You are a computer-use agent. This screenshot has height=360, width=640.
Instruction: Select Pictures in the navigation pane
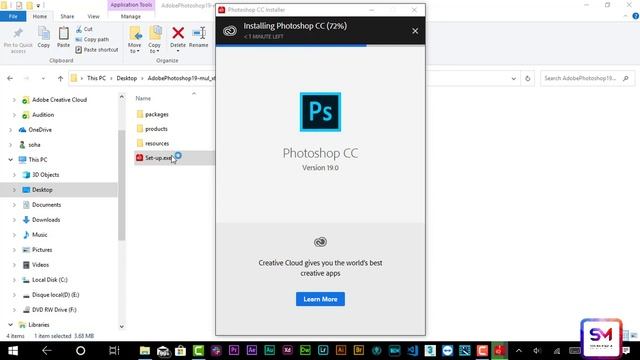(x=42, y=250)
